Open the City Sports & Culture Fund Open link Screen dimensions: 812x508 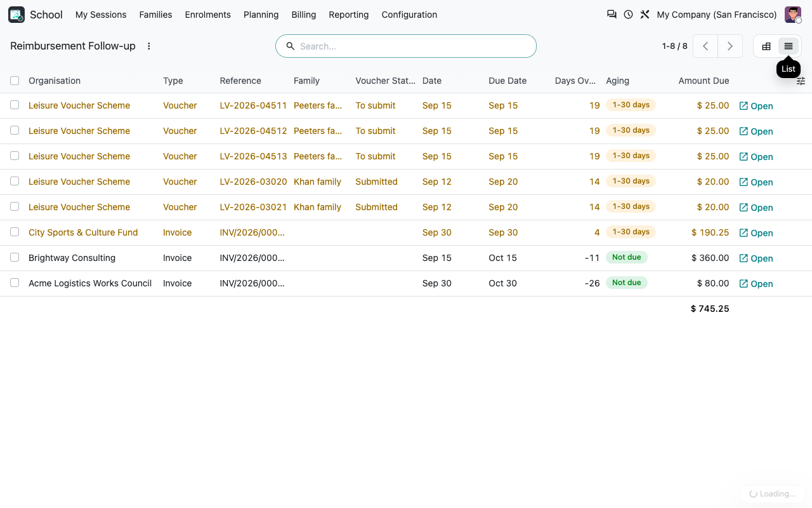tap(756, 233)
